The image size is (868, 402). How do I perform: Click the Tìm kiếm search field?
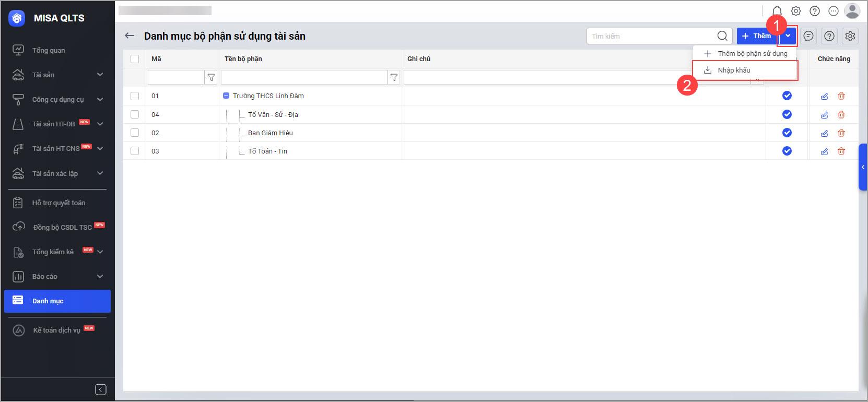[651, 36]
